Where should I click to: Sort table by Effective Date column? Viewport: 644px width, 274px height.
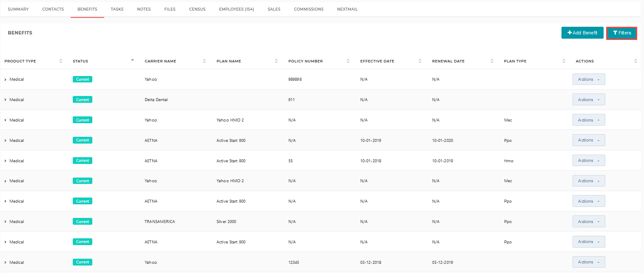pos(420,61)
